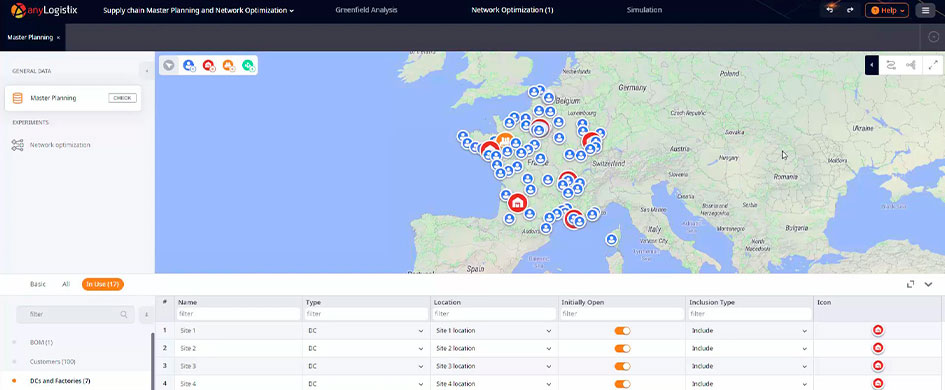Click the Site 1 name cell
The height and width of the screenshot is (390, 945).
pyautogui.click(x=239, y=330)
